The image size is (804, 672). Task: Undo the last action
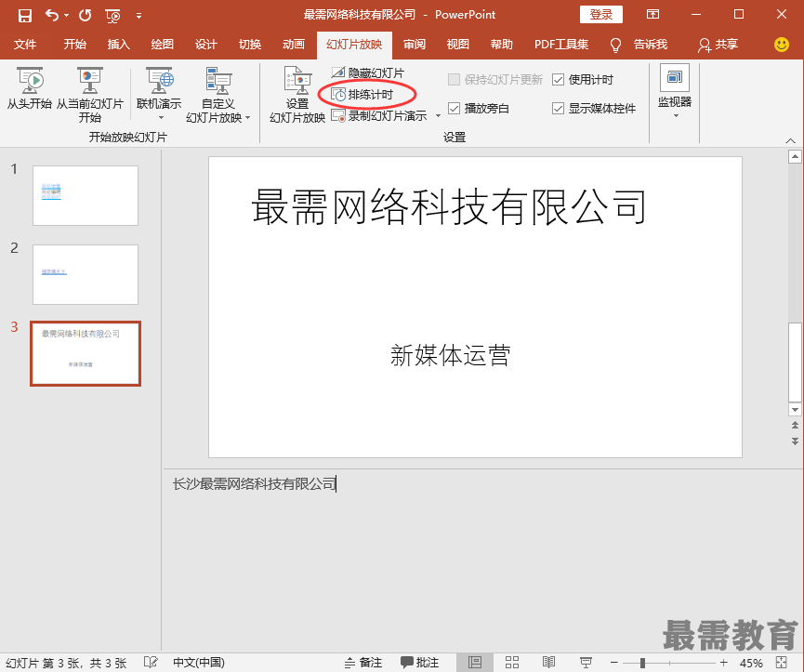pyautogui.click(x=52, y=15)
